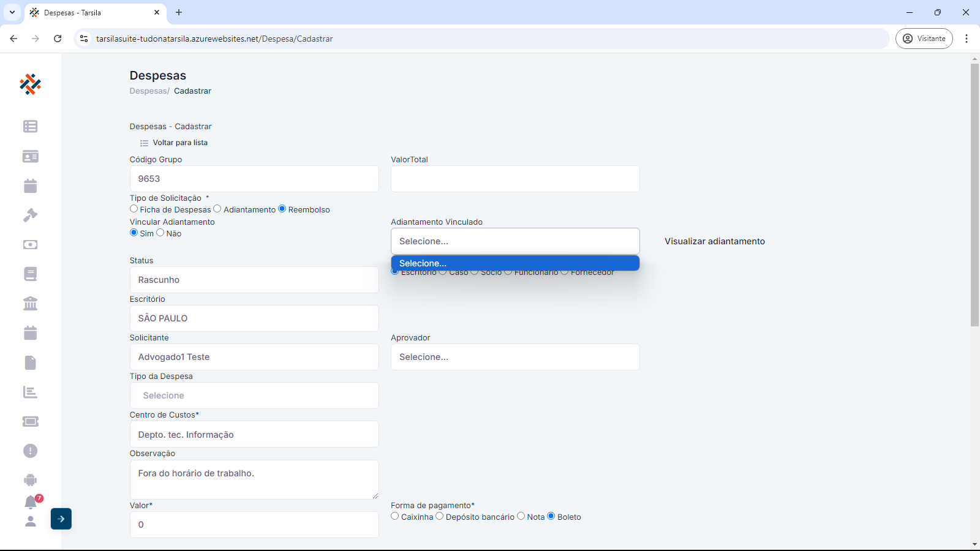Open the notifications bell icon

pos(31,503)
